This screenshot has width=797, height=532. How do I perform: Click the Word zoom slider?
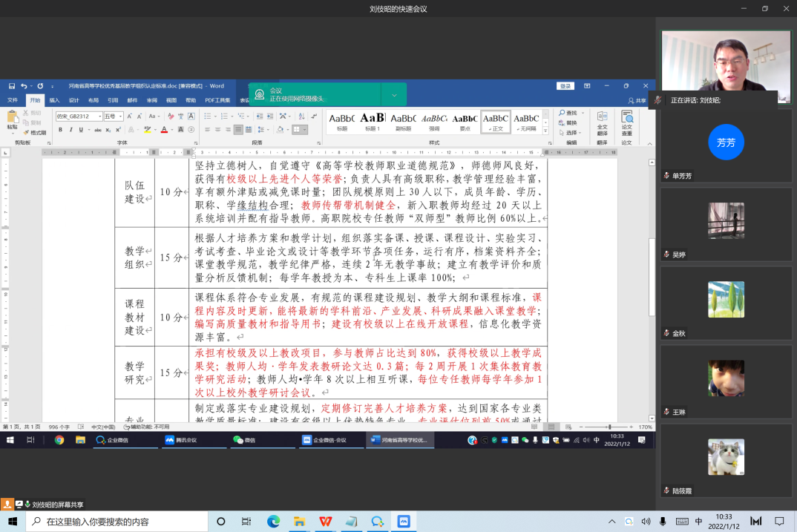(610, 427)
